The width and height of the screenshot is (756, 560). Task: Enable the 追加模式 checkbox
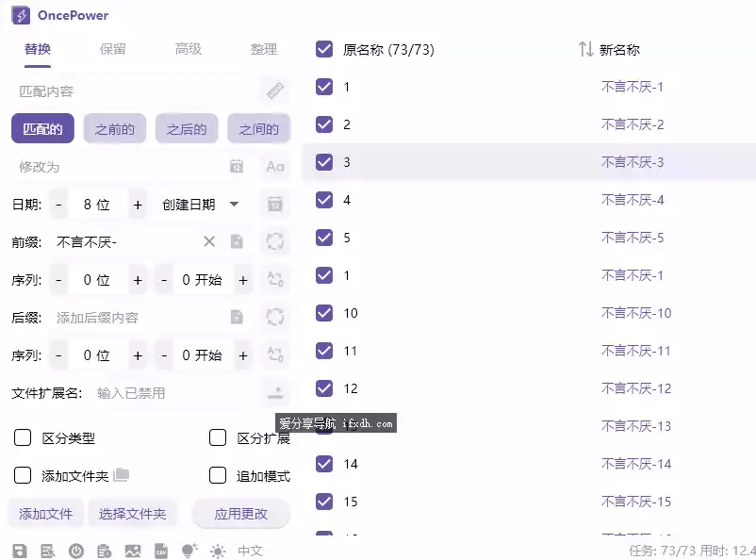tap(218, 476)
